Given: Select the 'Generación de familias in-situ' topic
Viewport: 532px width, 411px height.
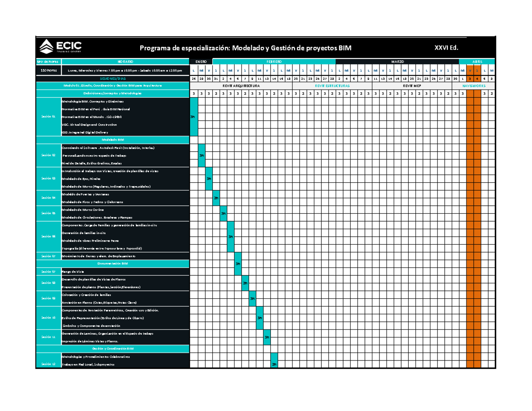Looking at the screenshot, I should pyautogui.click(x=84, y=233).
